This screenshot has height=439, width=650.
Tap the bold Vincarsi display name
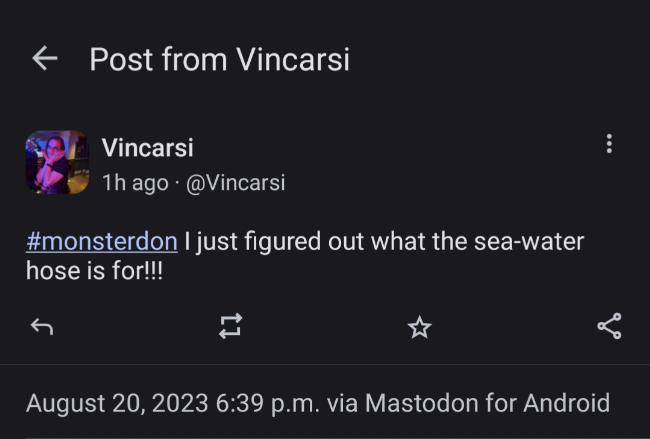(148, 147)
